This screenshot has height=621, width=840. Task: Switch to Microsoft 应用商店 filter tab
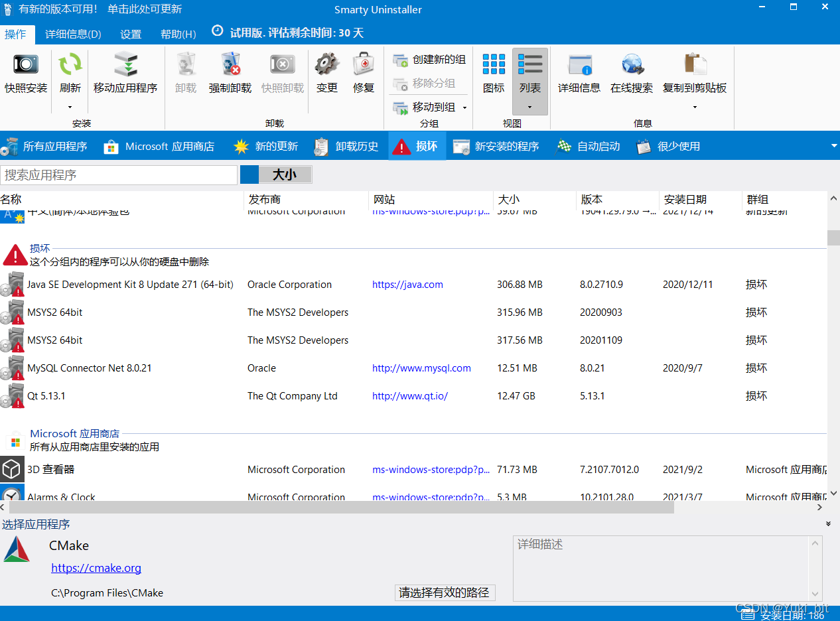(159, 146)
